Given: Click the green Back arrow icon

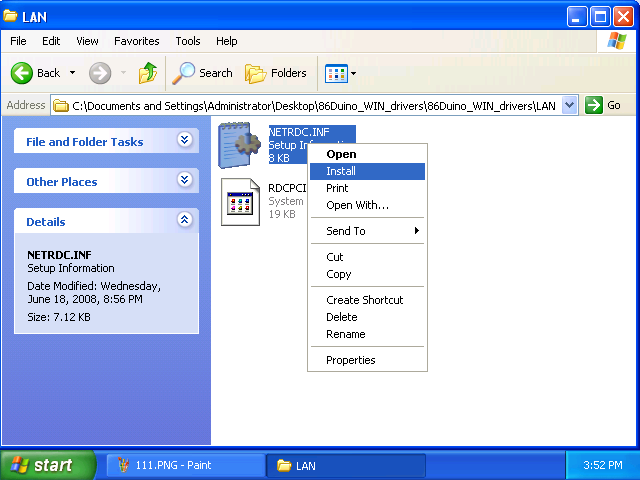Looking at the screenshot, I should [x=21, y=73].
